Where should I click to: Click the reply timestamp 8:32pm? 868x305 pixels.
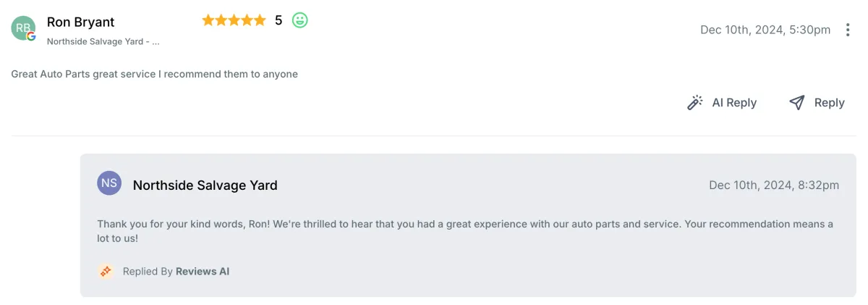[774, 185]
